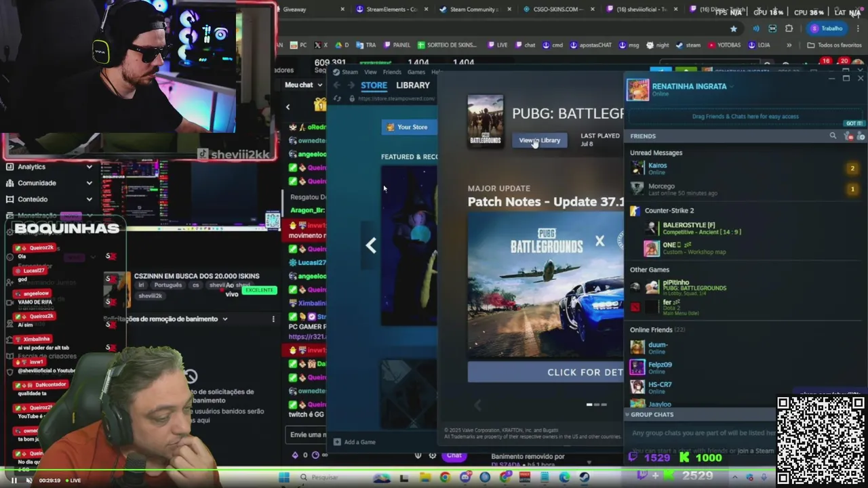Viewport: 868px width, 488px height.
Task: Open Meu chat dropdown
Action: (x=303, y=85)
